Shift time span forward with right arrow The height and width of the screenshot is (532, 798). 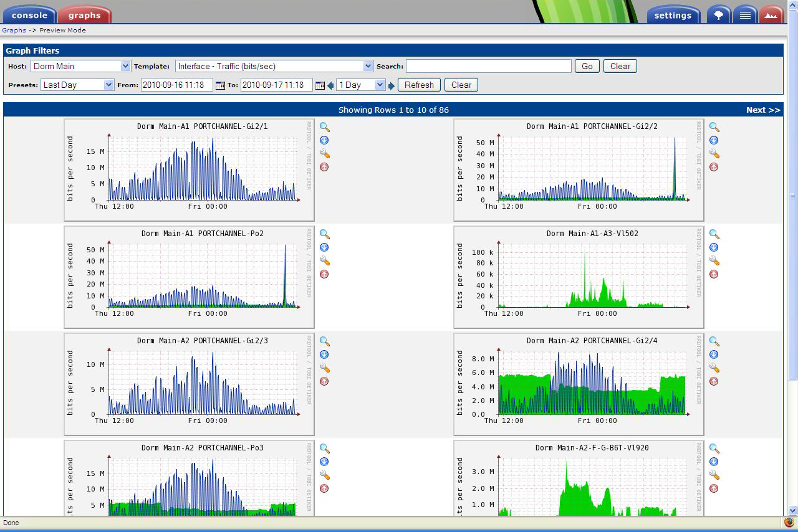(x=392, y=85)
